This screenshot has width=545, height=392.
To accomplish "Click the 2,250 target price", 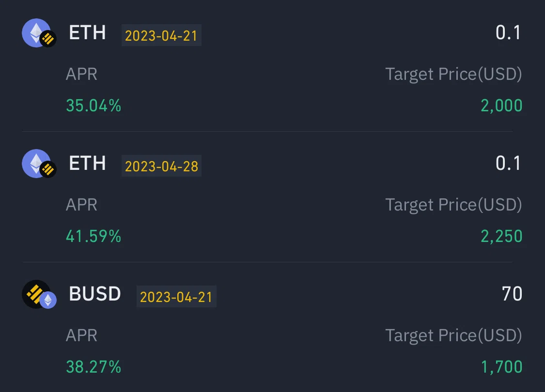I will point(501,236).
